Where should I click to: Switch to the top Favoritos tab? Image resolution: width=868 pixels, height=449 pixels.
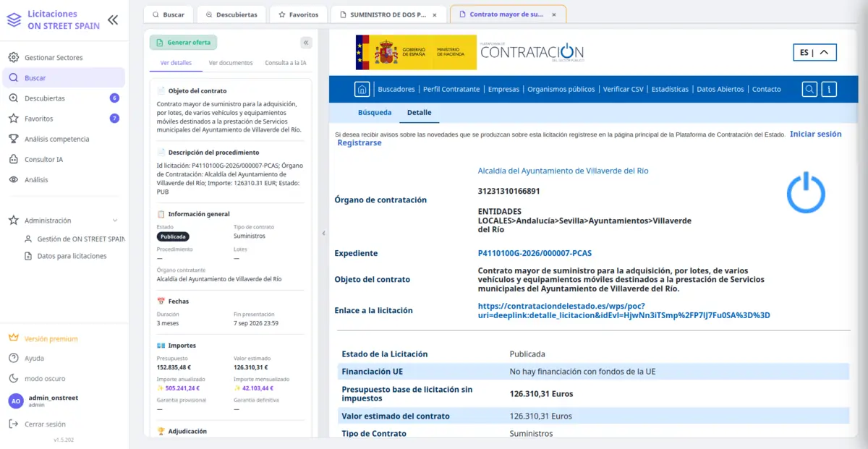pos(298,14)
